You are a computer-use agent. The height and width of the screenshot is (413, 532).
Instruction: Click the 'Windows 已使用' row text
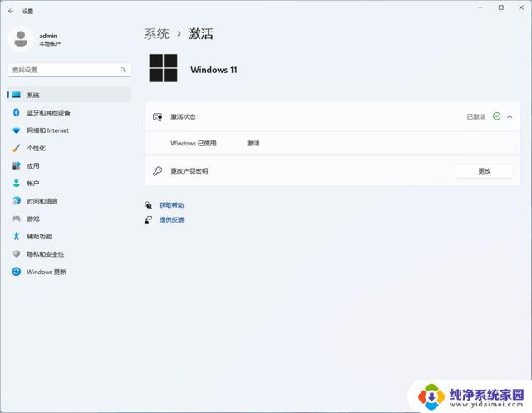point(194,144)
